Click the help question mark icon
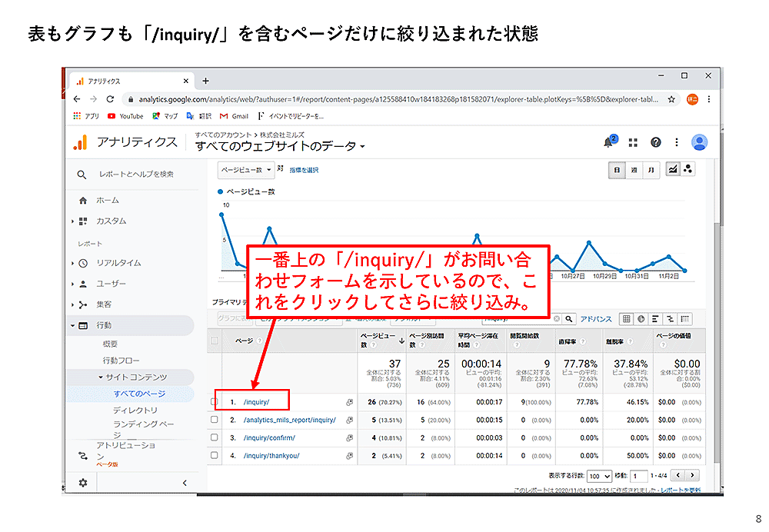Screen dimensions: 769x532 pyautogui.click(x=655, y=142)
